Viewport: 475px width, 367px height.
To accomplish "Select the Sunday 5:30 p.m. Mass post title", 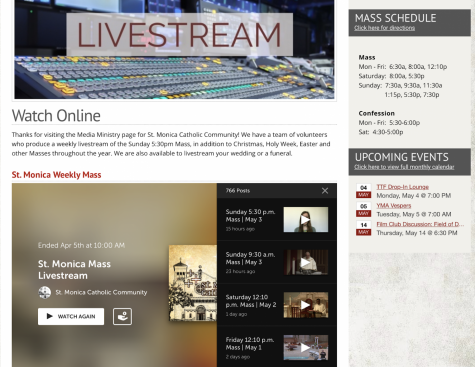I will 250,216.
